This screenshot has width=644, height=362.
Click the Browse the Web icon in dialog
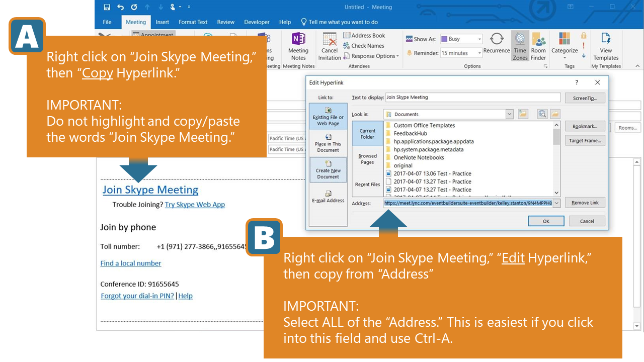pyautogui.click(x=542, y=114)
